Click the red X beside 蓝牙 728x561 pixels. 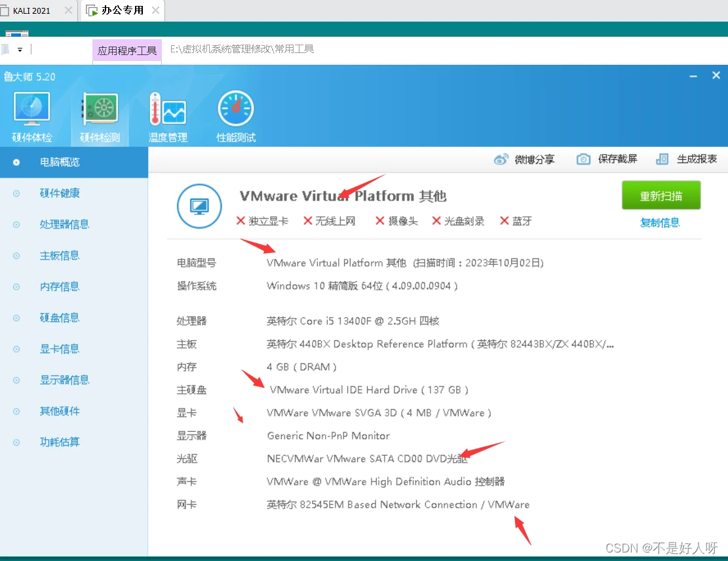(x=505, y=221)
